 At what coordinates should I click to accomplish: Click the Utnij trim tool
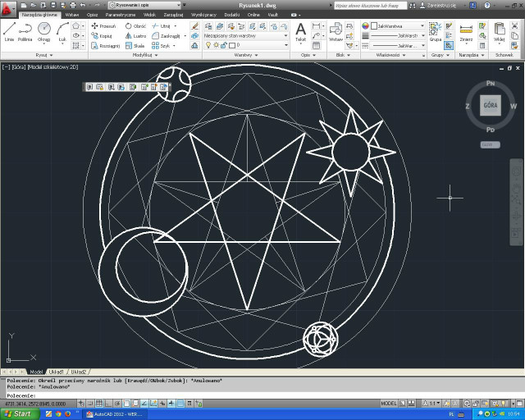coord(162,25)
